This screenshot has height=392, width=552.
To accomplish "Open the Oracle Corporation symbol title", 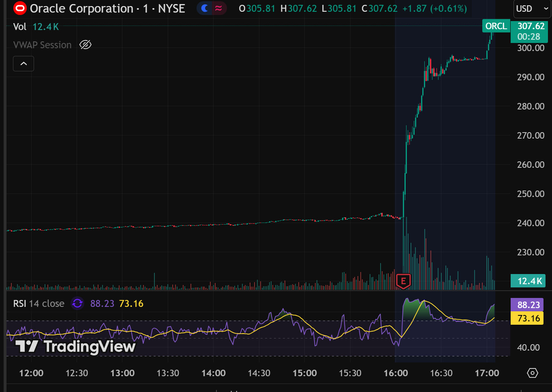I will [107, 9].
